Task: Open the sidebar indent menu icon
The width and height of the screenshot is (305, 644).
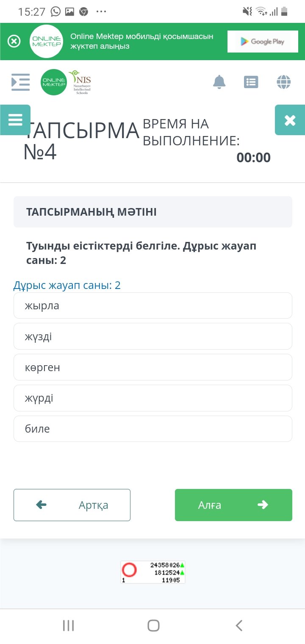Action: pyautogui.click(x=20, y=82)
